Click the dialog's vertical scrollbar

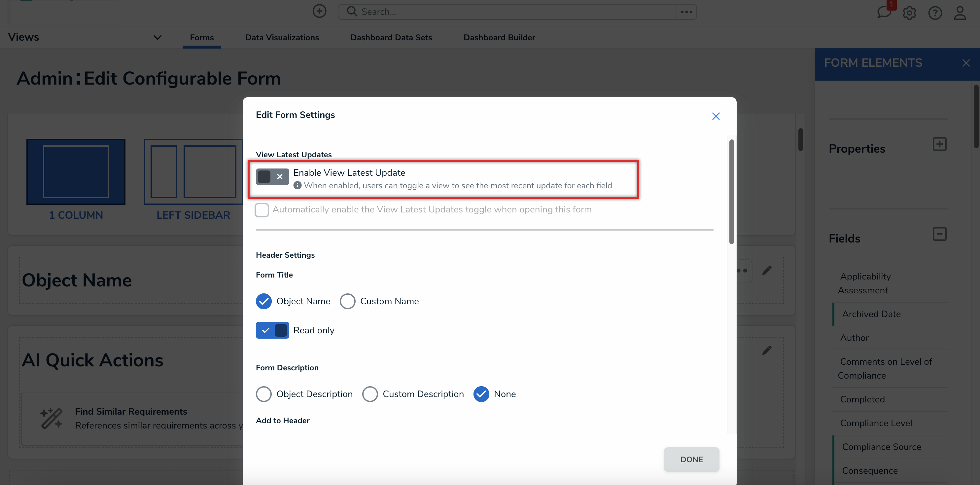731,192
